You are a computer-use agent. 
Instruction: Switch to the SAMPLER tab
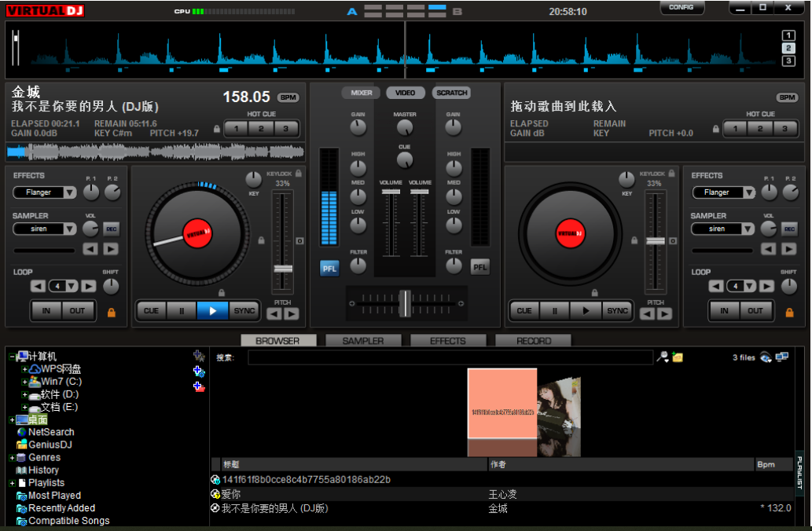tap(362, 341)
